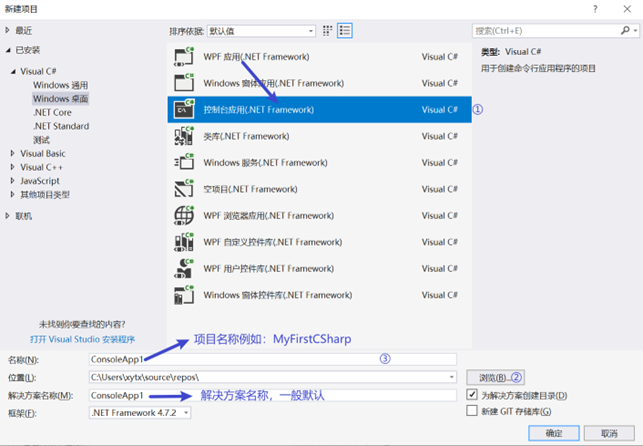Click the WPF browser app template icon
This screenshot has width=643, height=446.
click(x=184, y=216)
